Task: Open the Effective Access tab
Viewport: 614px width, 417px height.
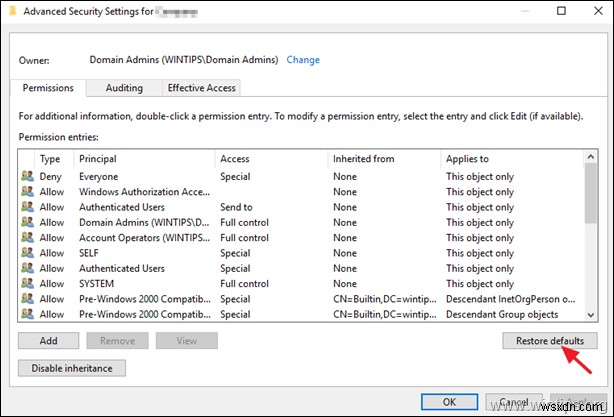Action: coord(201,88)
